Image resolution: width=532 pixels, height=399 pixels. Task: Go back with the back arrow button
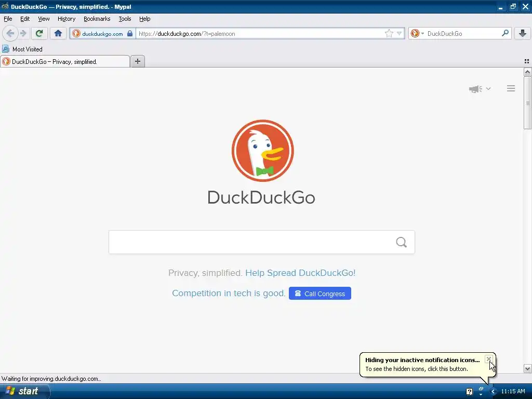click(x=10, y=33)
